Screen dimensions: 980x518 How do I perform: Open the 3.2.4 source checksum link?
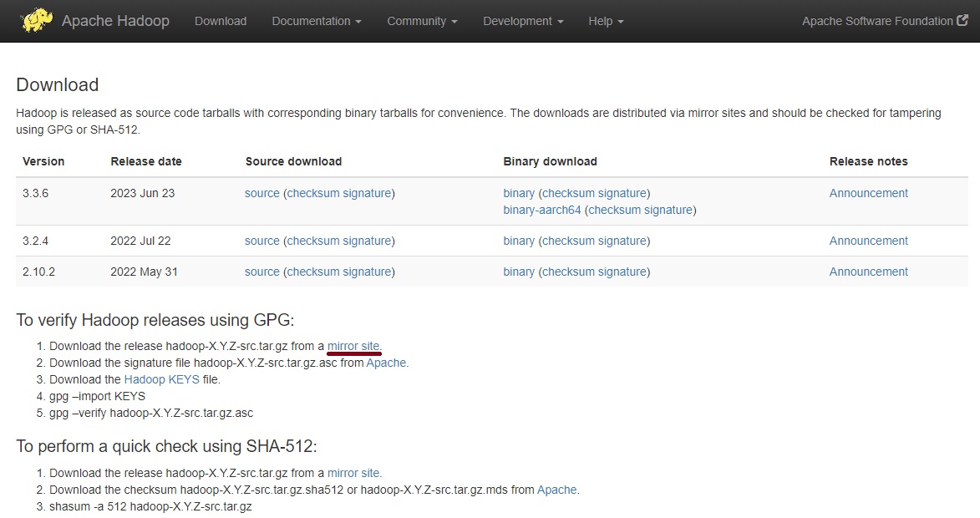pos(313,241)
